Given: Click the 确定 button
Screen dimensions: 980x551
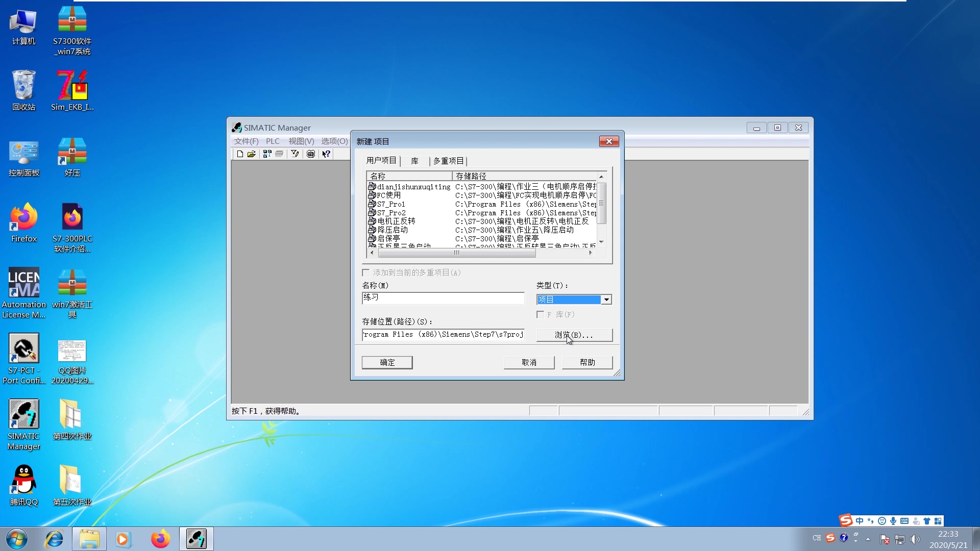Looking at the screenshot, I should [387, 362].
